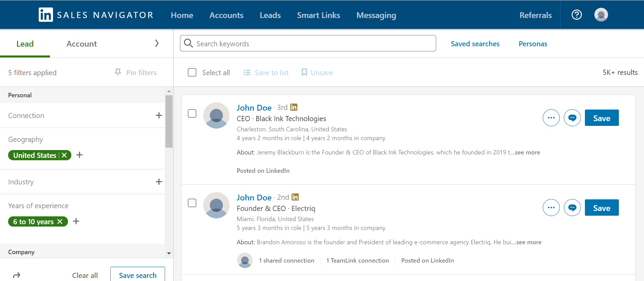This screenshot has width=644, height=281.
Task: Save the Electriq Founder & CEO lead
Action: click(x=602, y=208)
